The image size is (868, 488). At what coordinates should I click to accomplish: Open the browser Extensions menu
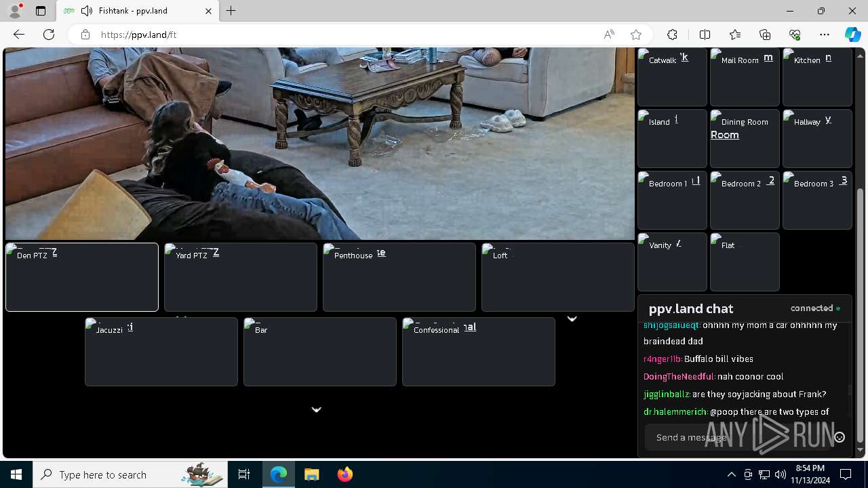[672, 35]
